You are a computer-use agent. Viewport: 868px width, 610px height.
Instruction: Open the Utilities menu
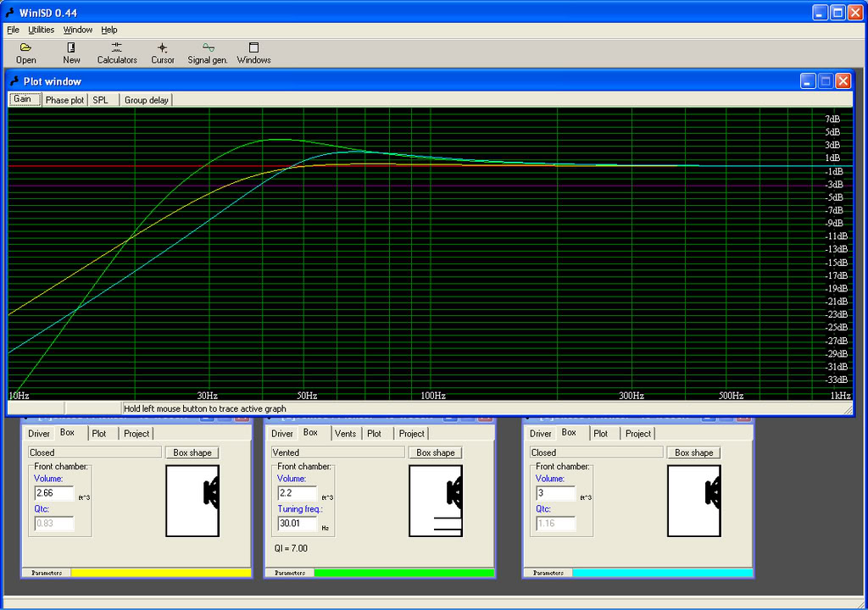(x=41, y=30)
